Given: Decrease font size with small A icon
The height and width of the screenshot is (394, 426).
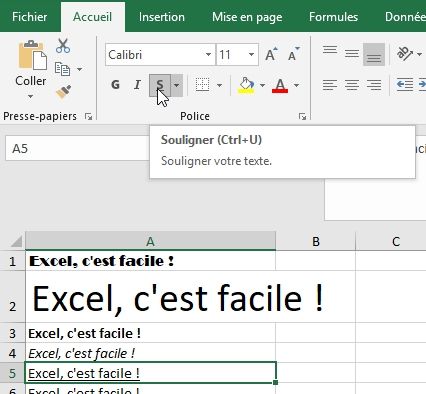Looking at the screenshot, I should 294,54.
